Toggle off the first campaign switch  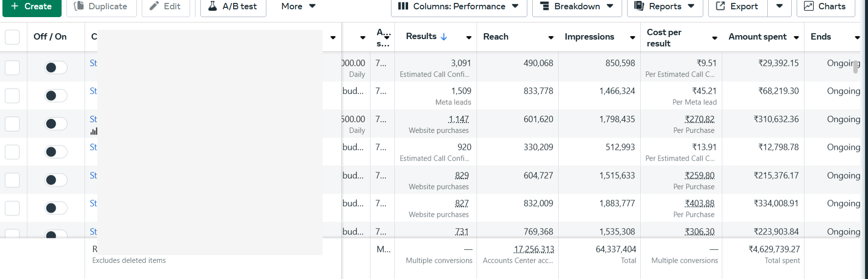coord(56,67)
